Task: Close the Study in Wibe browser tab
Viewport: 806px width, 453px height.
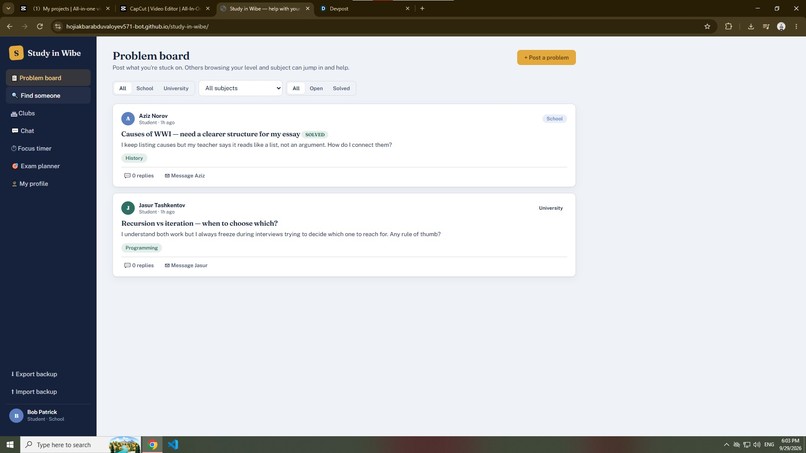Action: click(307, 9)
